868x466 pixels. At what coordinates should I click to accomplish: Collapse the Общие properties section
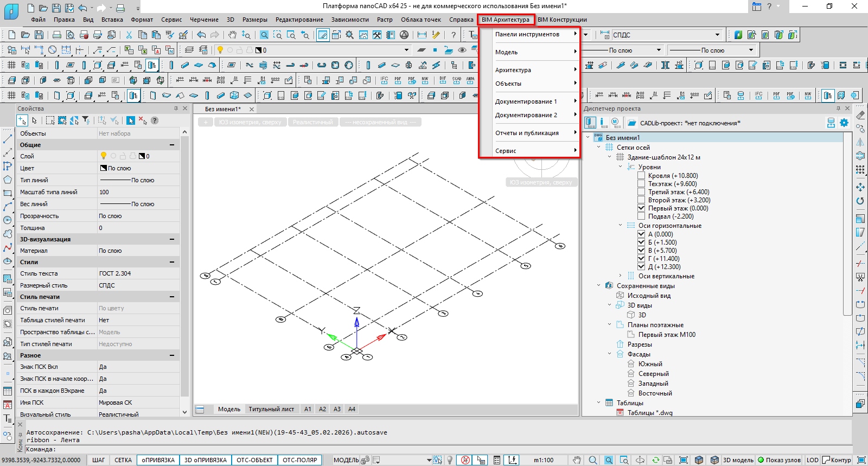point(172,145)
